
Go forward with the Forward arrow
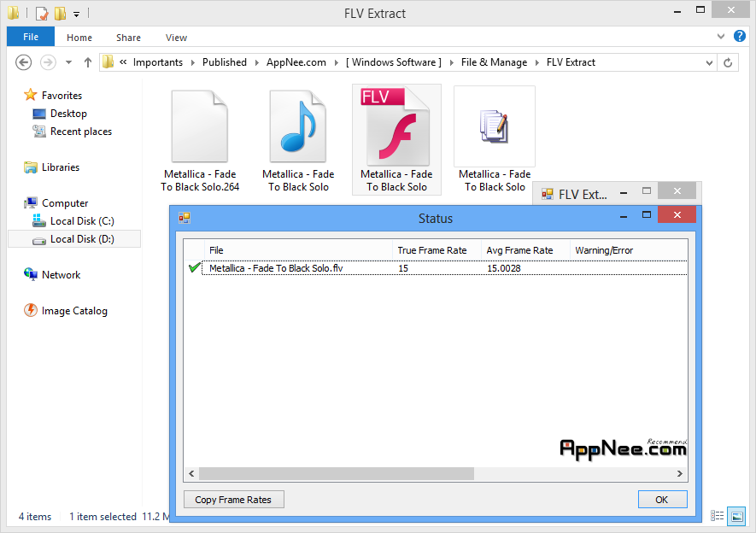(x=48, y=62)
